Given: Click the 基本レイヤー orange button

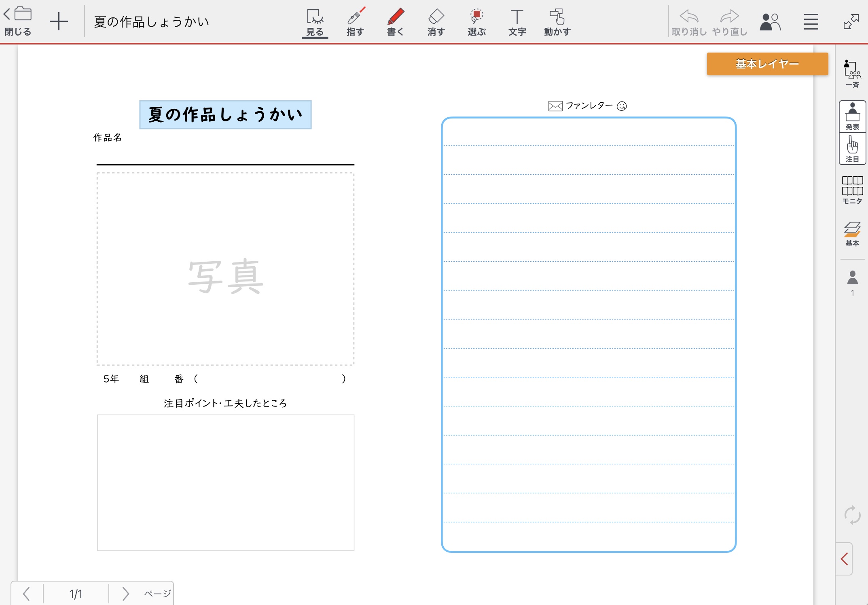Looking at the screenshot, I should coord(767,64).
